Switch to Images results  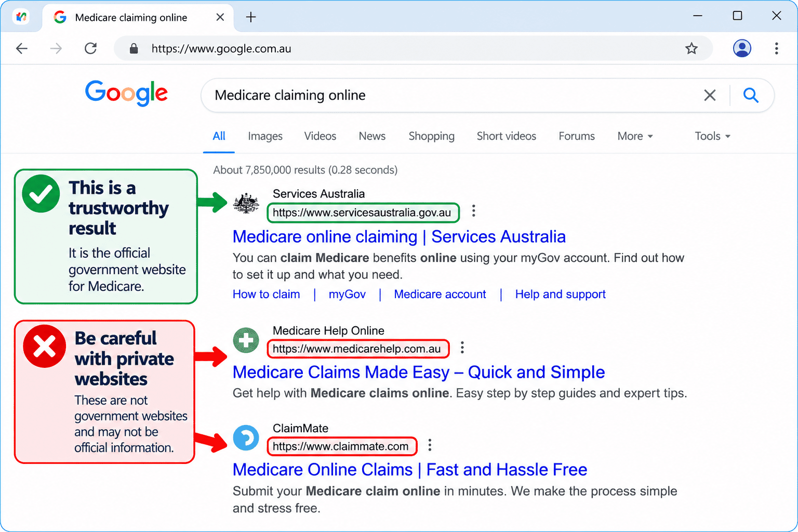tap(265, 136)
